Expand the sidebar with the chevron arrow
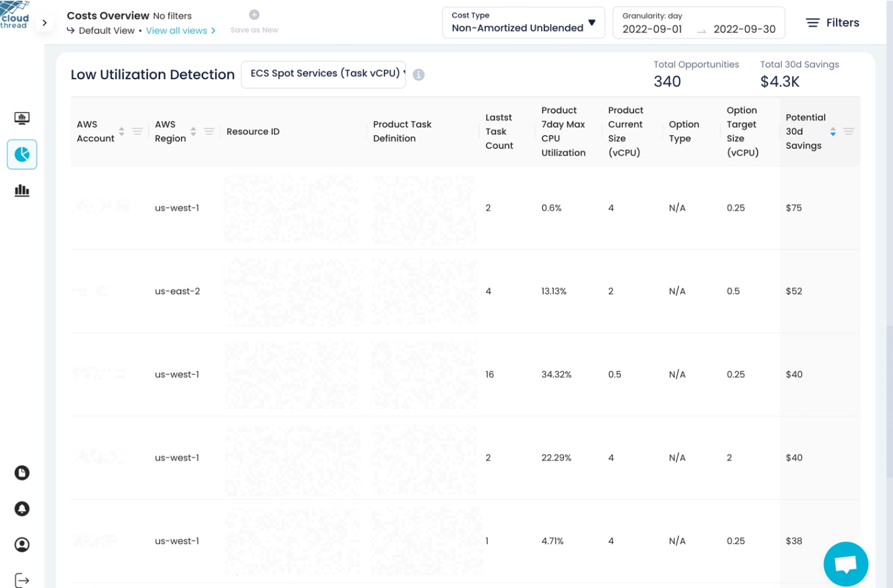This screenshot has height=588, width=893. (x=44, y=23)
